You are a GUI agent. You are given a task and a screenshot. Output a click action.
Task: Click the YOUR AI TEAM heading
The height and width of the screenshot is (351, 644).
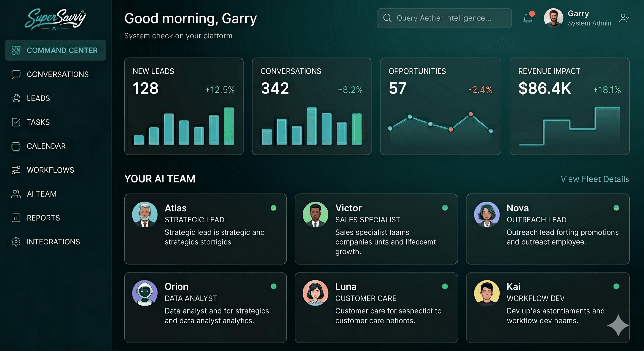[x=160, y=179]
